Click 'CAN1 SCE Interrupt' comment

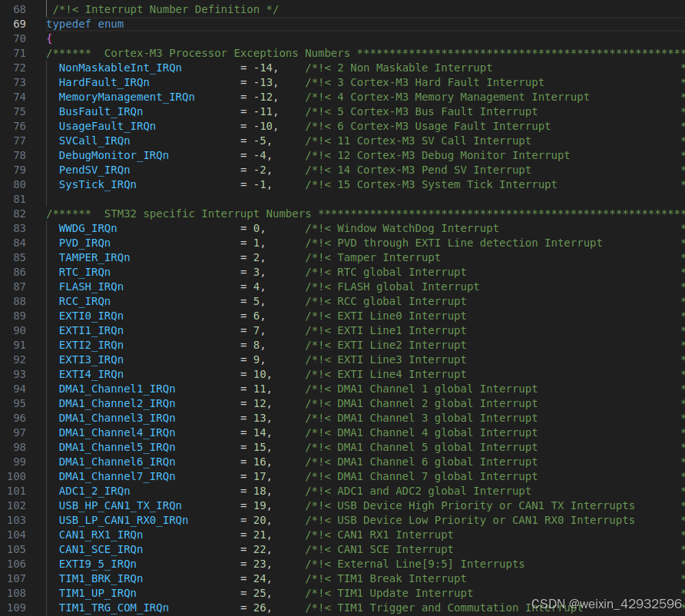coord(395,549)
